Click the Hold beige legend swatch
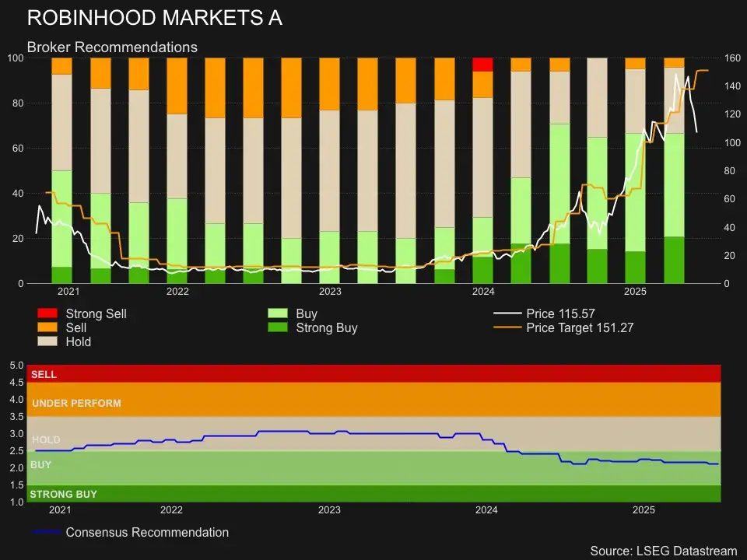Screen dimensions: 747x560 click(x=47, y=341)
